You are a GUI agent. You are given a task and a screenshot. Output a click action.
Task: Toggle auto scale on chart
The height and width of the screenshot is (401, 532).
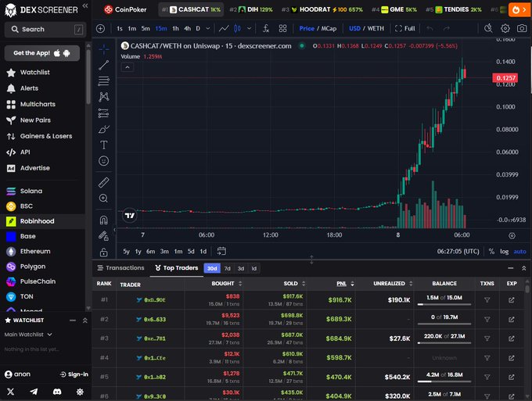pyautogui.click(x=519, y=252)
